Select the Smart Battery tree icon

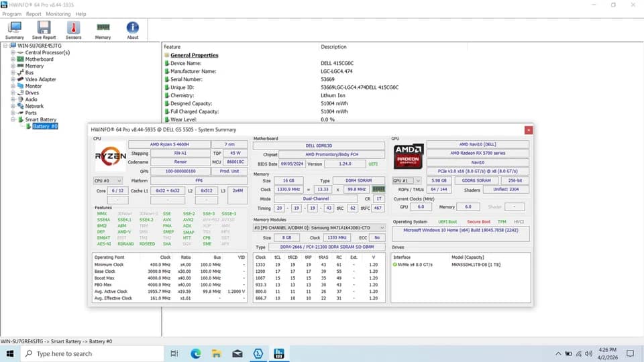click(x=20, y=119)
